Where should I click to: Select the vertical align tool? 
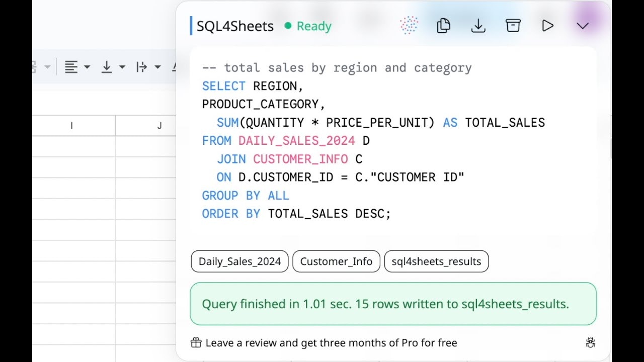[x=107, y=66]
